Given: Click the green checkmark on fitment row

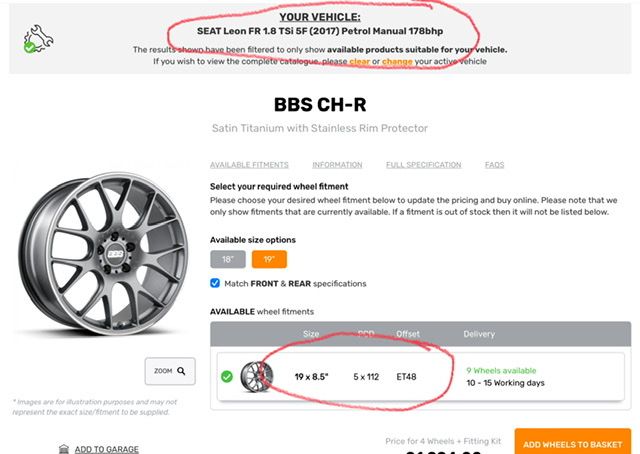Looking at the screenshot, I should (227, 377).
